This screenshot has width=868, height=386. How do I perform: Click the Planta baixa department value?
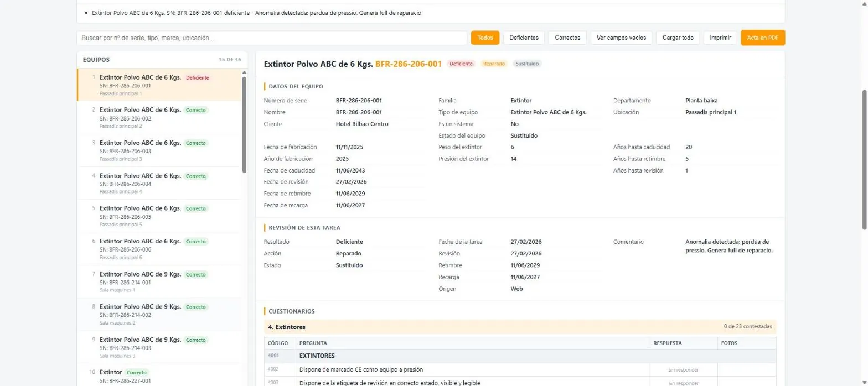(x=701, y=101)
